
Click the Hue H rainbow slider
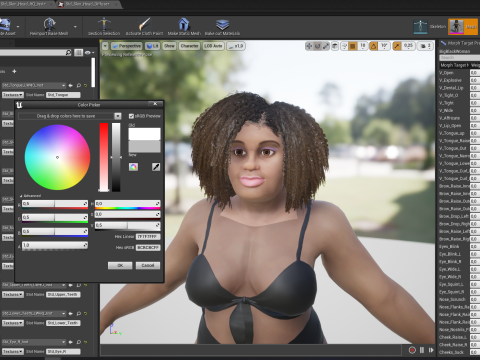128,204
